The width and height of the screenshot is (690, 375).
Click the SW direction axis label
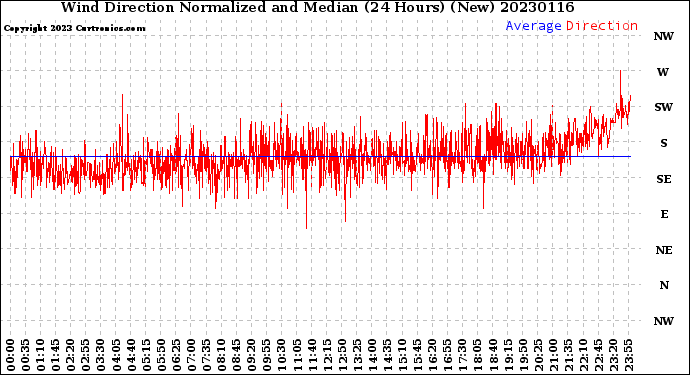pos(663,107)
